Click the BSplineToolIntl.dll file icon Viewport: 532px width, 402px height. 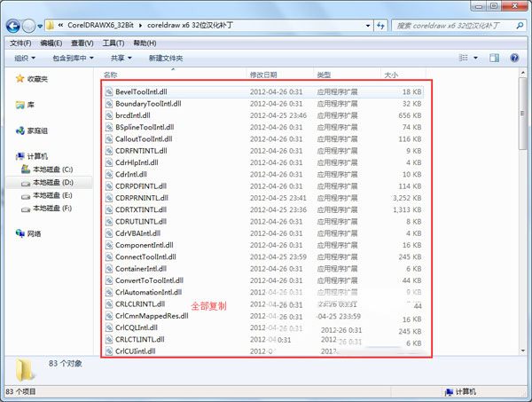(x=109, y=127)
